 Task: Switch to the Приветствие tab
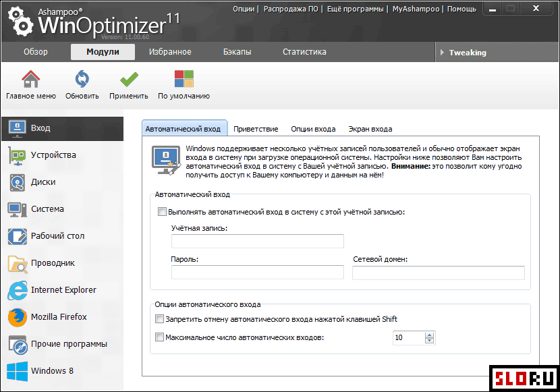[x=256, y=129]
